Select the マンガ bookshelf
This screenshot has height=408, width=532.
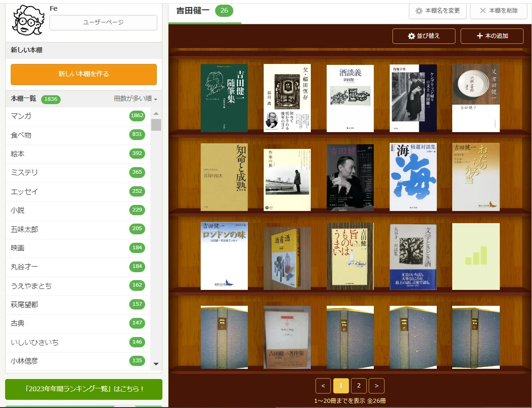tap(78, 116)
